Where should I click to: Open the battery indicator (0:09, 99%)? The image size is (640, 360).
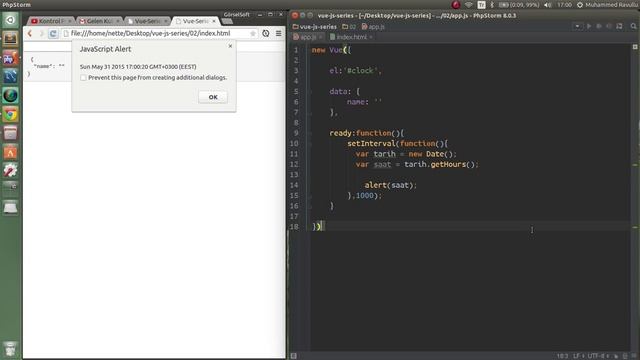(x=519, y=5)
